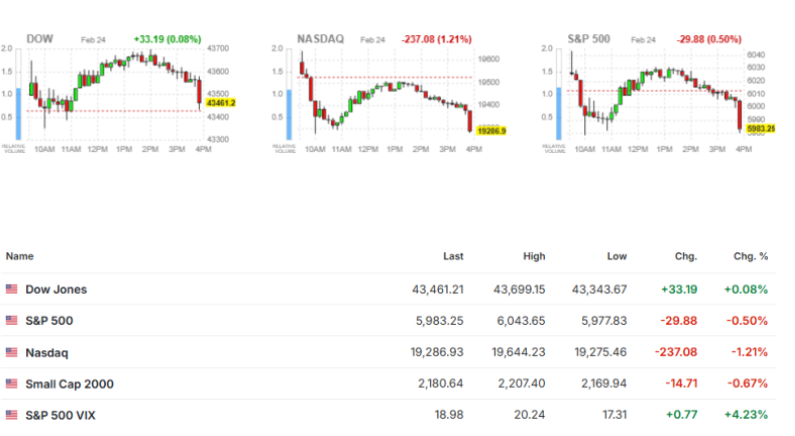Click the Feb 24 date on NASDAQ chart

373,40
